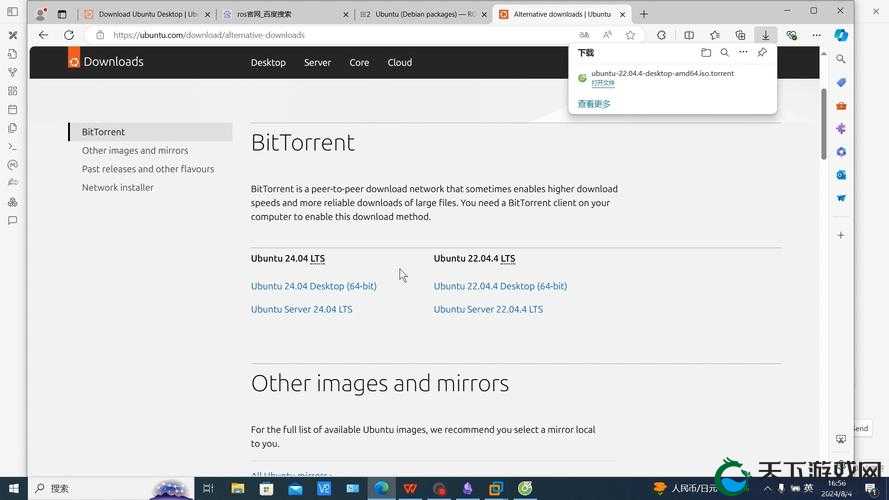Pin the downloads panel
Viewport: 889px width, 500px height.
point(762,53)
